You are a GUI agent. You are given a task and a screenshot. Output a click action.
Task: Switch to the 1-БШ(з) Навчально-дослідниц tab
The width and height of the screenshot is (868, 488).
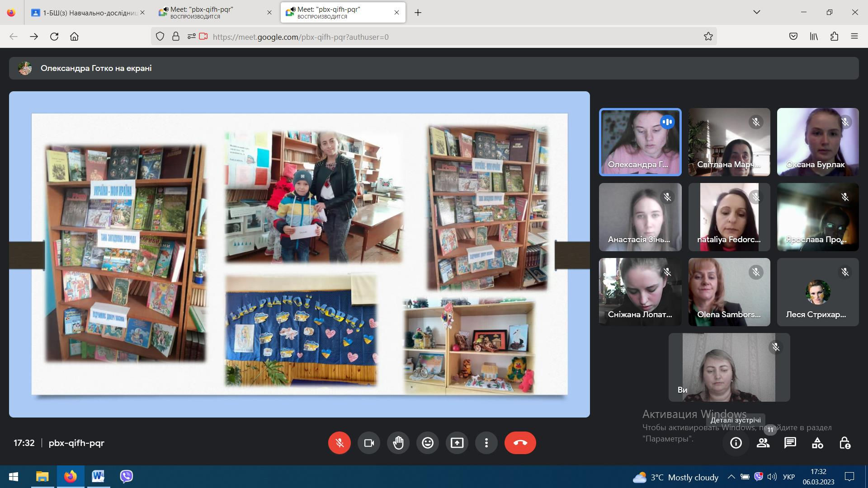point(88,13)
